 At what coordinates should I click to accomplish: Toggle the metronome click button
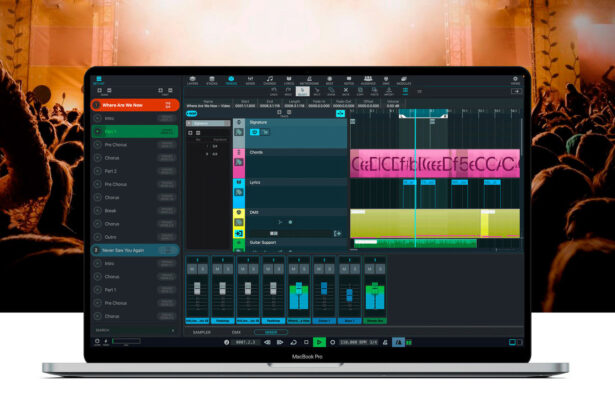click(x=398, y=343)
